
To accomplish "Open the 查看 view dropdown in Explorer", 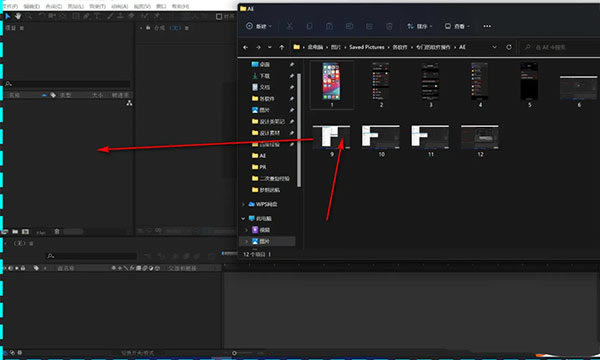I will (457, 26).
